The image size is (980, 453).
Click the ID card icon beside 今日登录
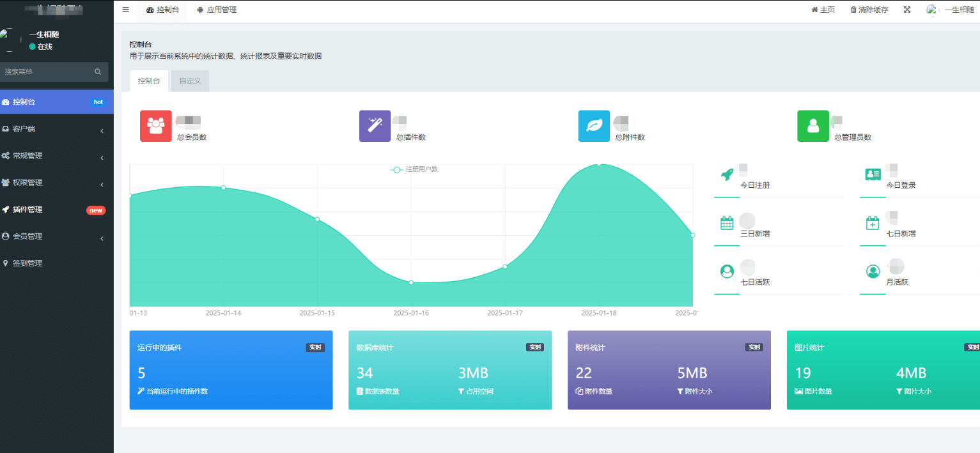click(873, 174)
